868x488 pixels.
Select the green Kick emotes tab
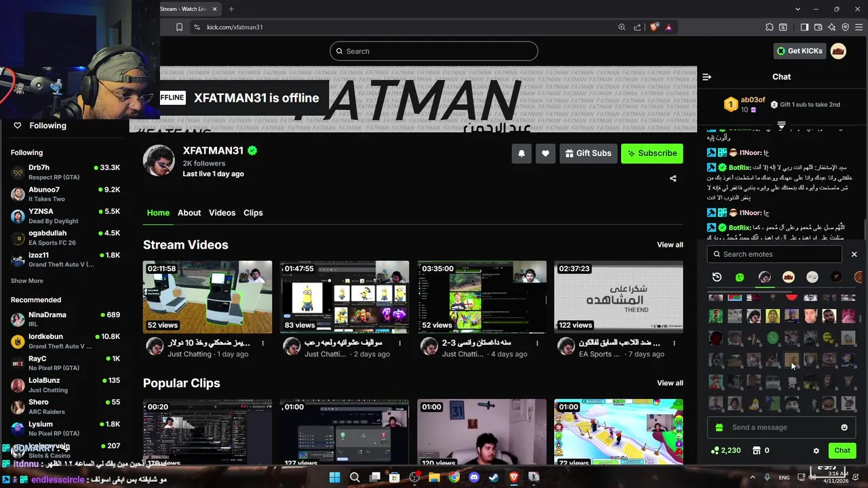pos(740,277)
